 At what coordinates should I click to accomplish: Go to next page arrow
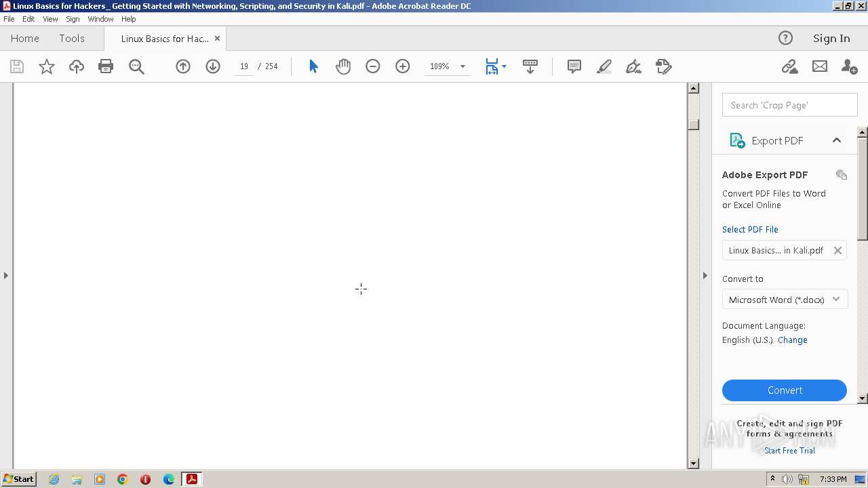click(213, 66)
